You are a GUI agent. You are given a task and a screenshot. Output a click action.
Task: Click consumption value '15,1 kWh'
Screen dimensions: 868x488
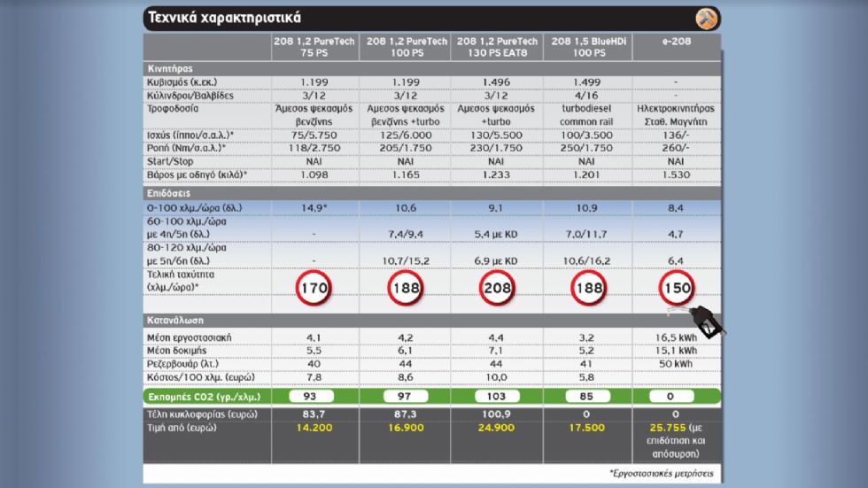tap(676, 350)
